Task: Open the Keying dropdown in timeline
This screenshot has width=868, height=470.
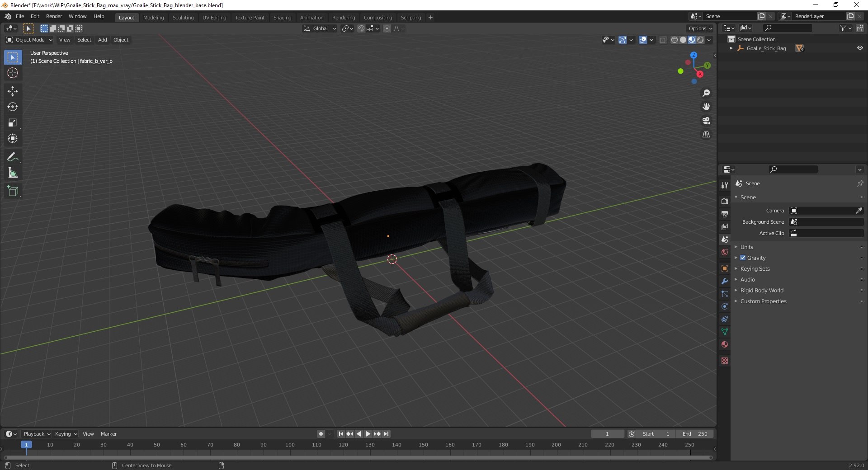Action: tap(66, 434)
